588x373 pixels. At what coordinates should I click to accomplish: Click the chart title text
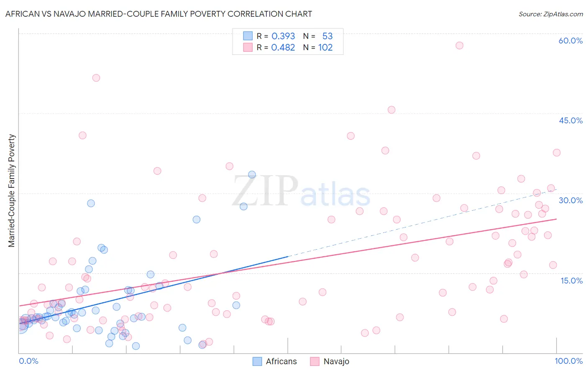[159, 14]
